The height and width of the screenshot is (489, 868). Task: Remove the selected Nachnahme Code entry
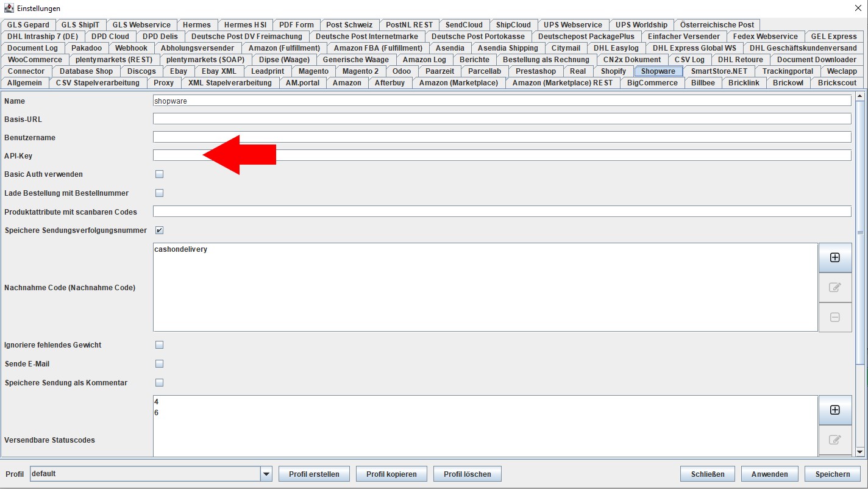835,317
